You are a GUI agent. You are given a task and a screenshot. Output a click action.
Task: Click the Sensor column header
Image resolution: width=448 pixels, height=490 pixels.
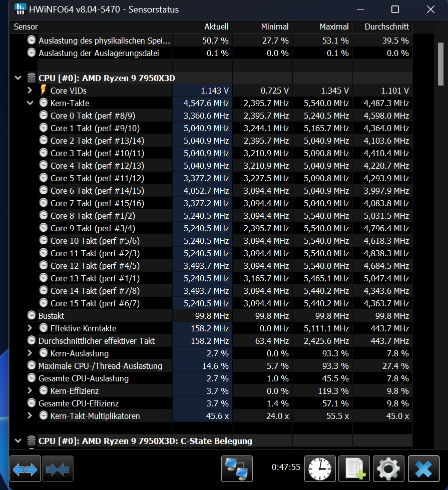click(x=91, y=27)
